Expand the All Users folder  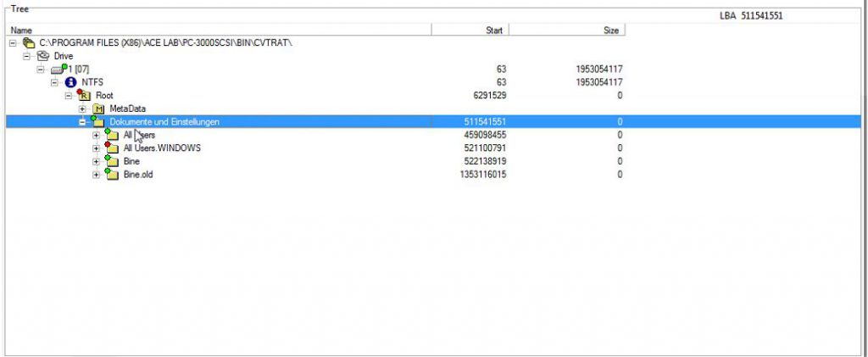96,135
